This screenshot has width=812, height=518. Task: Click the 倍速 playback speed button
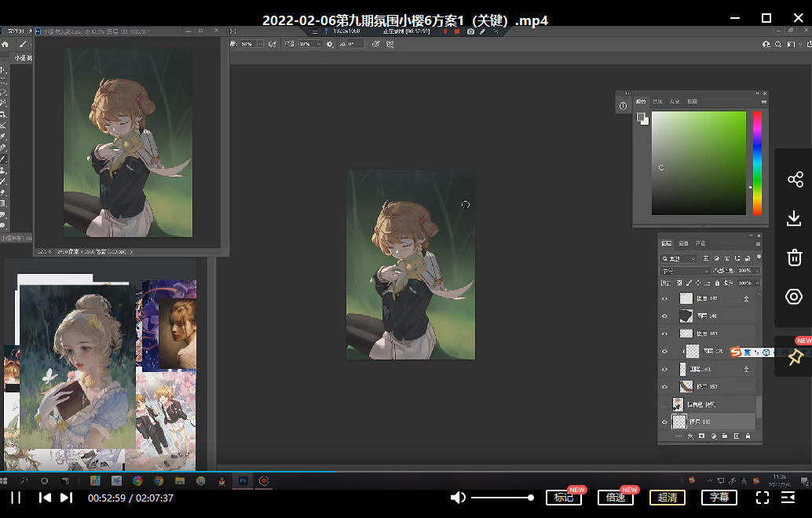(x=615, y=498)
